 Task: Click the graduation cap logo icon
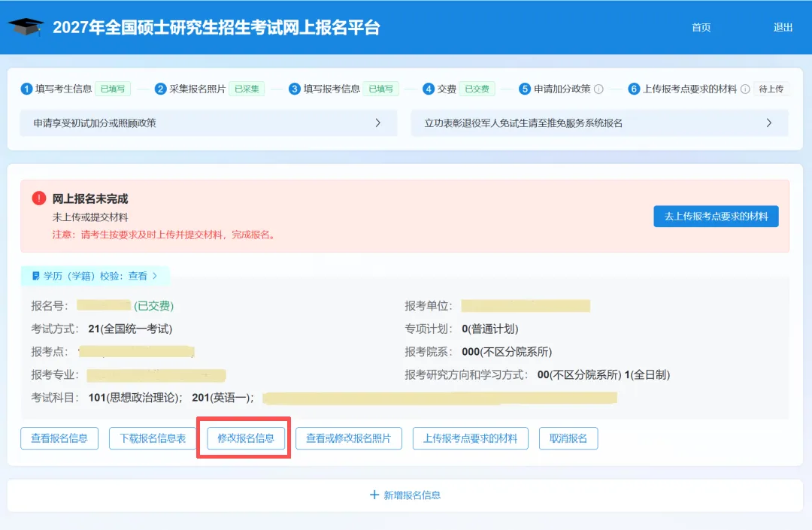click(x=26, y=26)
